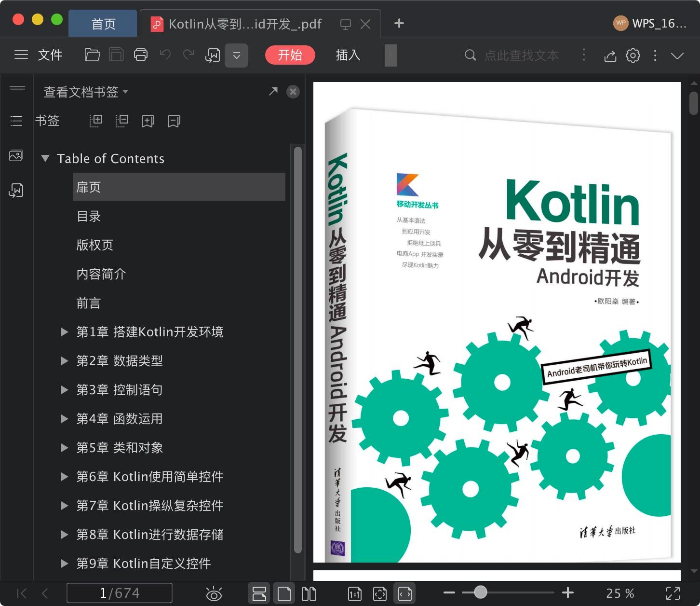Click the print icon in toolbar

141,55
